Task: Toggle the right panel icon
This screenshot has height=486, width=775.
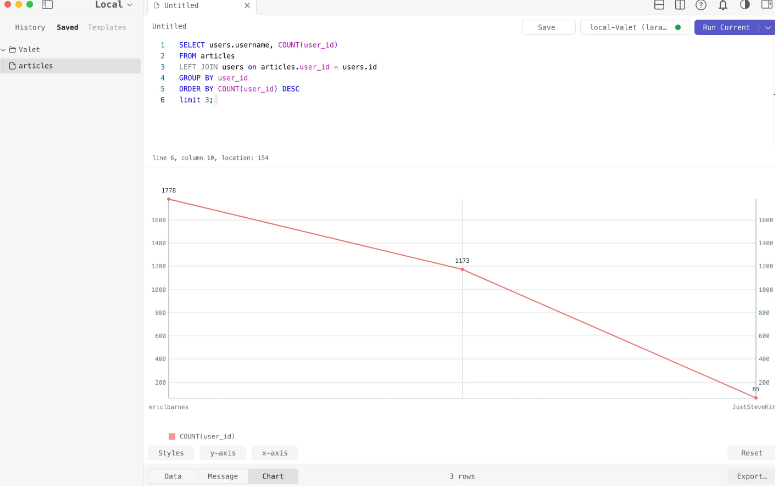Action: [x=767, y=5]
